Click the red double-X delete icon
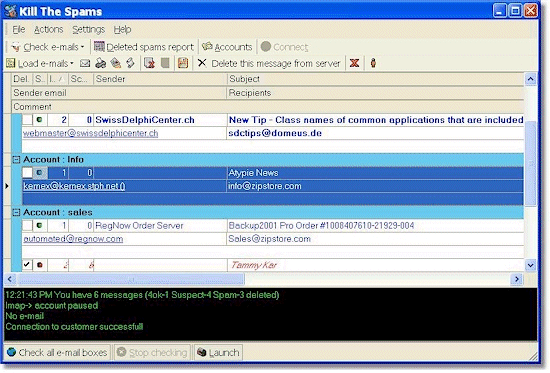The image size is (550, 373). point(354,63)
